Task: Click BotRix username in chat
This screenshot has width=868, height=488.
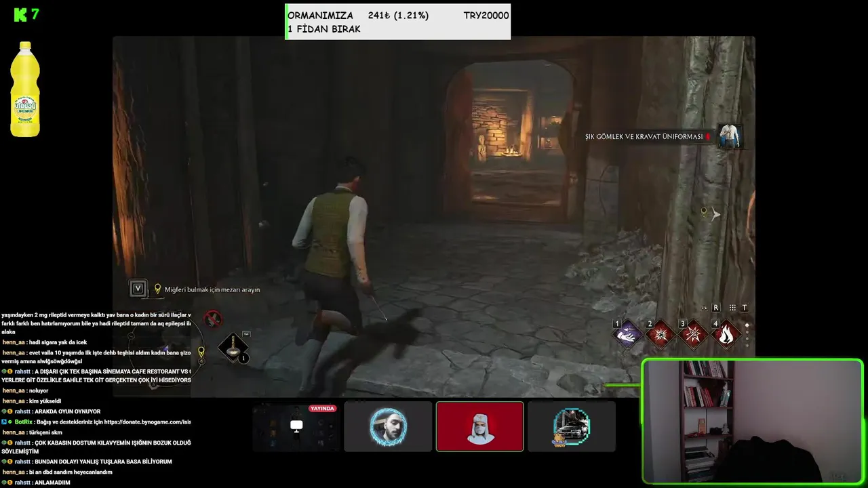Action: point(24,422)
